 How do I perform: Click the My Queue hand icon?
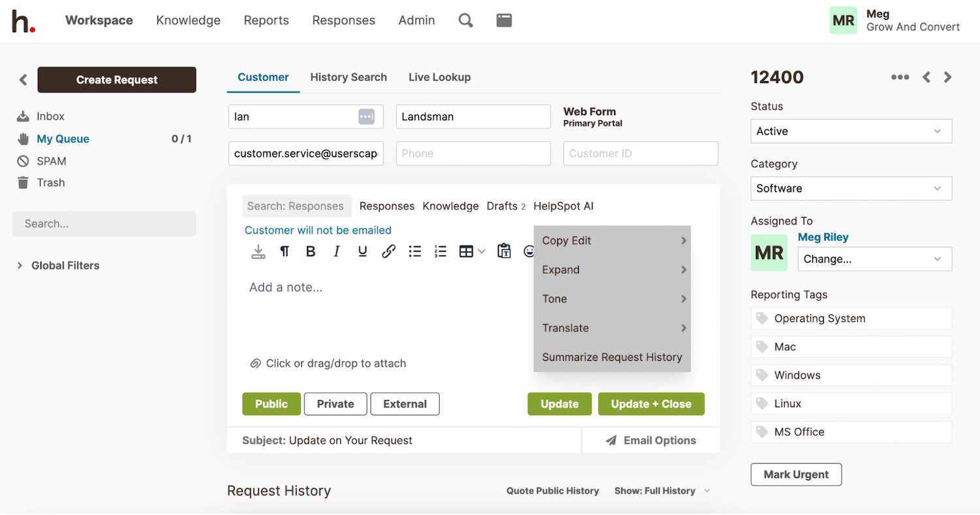point(23,139)
